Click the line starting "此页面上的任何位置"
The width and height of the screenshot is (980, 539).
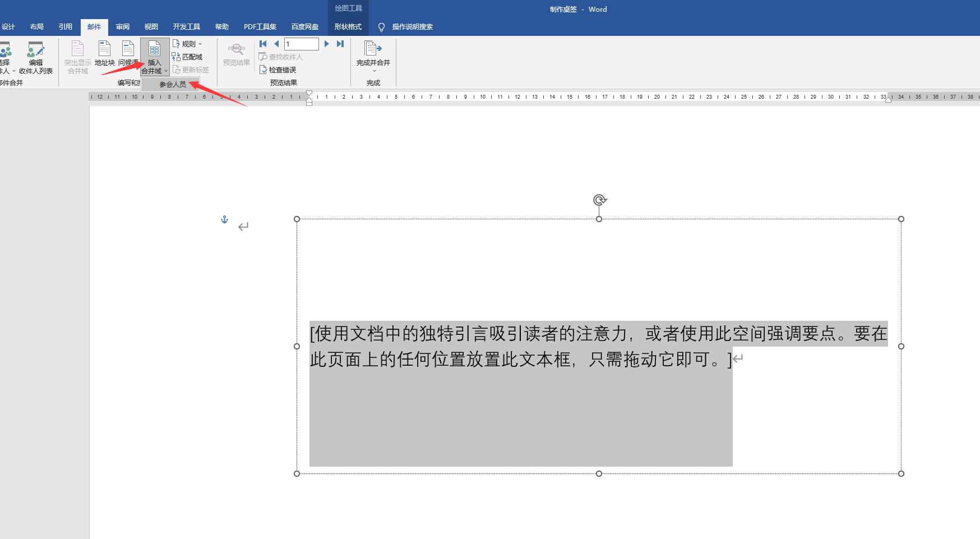(521, 359)
